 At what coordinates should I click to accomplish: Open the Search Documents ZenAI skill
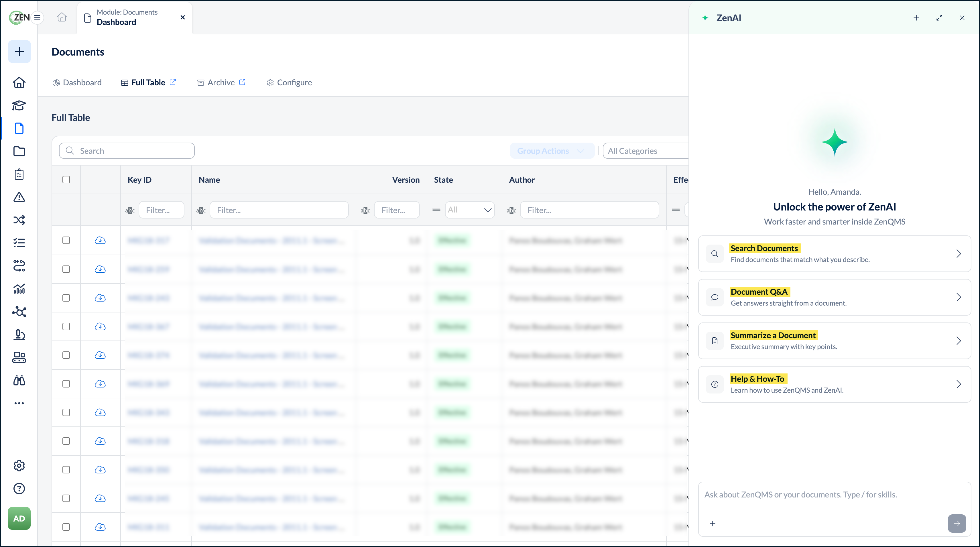click(x=835, y=254)
